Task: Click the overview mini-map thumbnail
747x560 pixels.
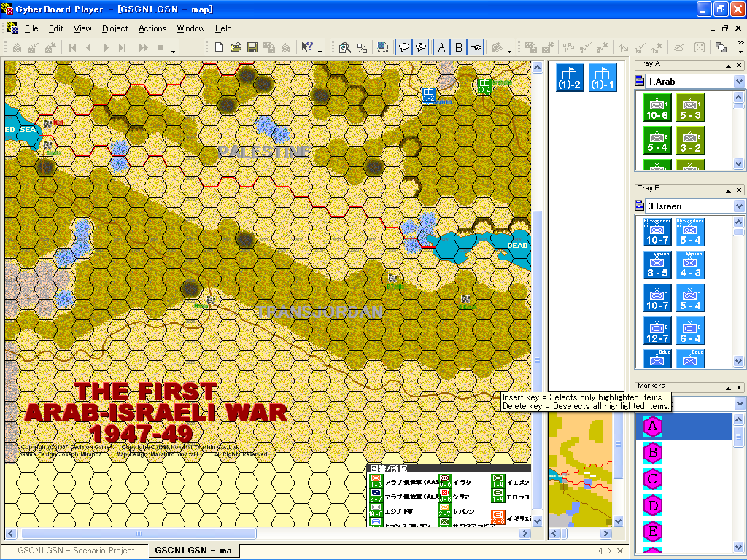Action: pyautogui.click(x=580, y=470)
